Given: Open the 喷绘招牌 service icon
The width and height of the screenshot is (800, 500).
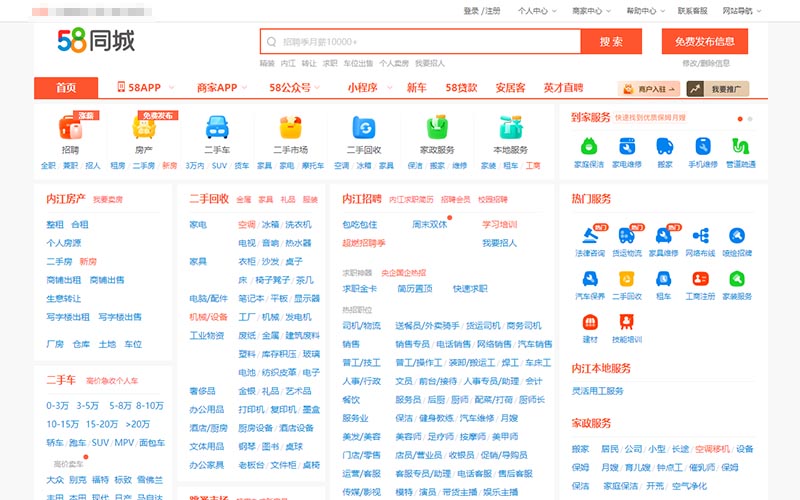Looking at the screenshot, I should [x=737, y=236].
